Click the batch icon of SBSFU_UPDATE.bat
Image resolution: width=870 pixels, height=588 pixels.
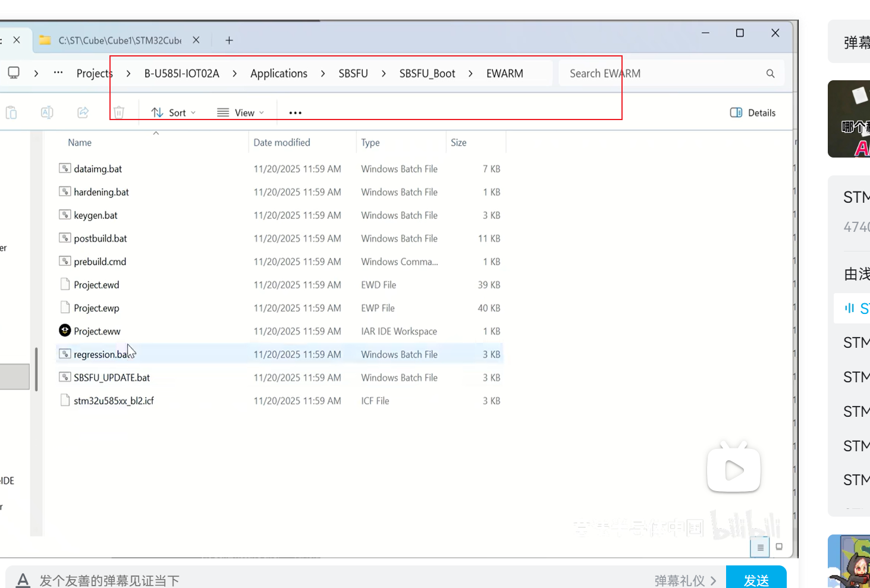pyautogui.click(x=65, y=377)
